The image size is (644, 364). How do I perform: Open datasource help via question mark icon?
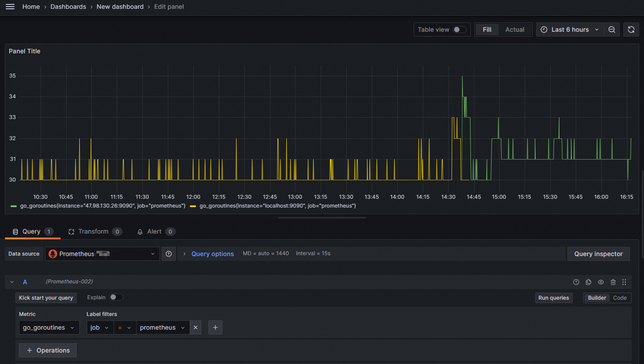[x=169, y=253]
